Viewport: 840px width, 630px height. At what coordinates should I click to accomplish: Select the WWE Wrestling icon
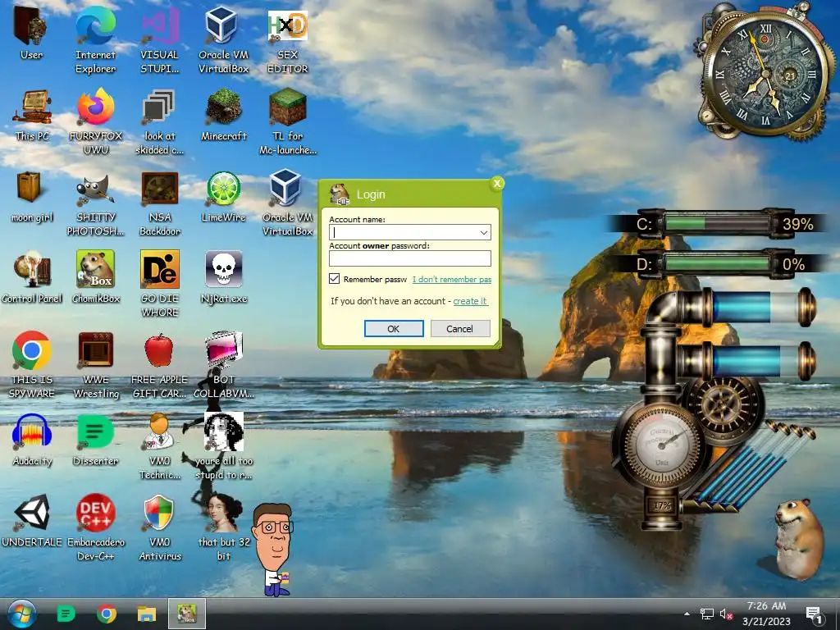95,365
